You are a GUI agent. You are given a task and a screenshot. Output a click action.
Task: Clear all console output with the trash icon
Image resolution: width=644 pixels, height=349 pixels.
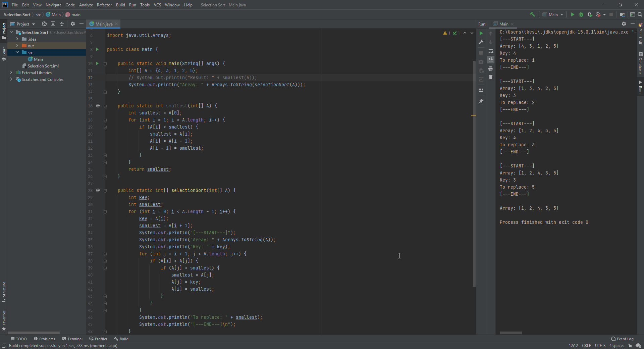tap(491, 78)
